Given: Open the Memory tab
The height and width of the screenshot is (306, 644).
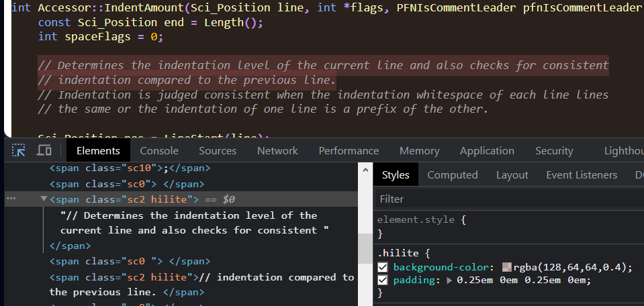Looking at the screenshot, I should click(419, 151).
